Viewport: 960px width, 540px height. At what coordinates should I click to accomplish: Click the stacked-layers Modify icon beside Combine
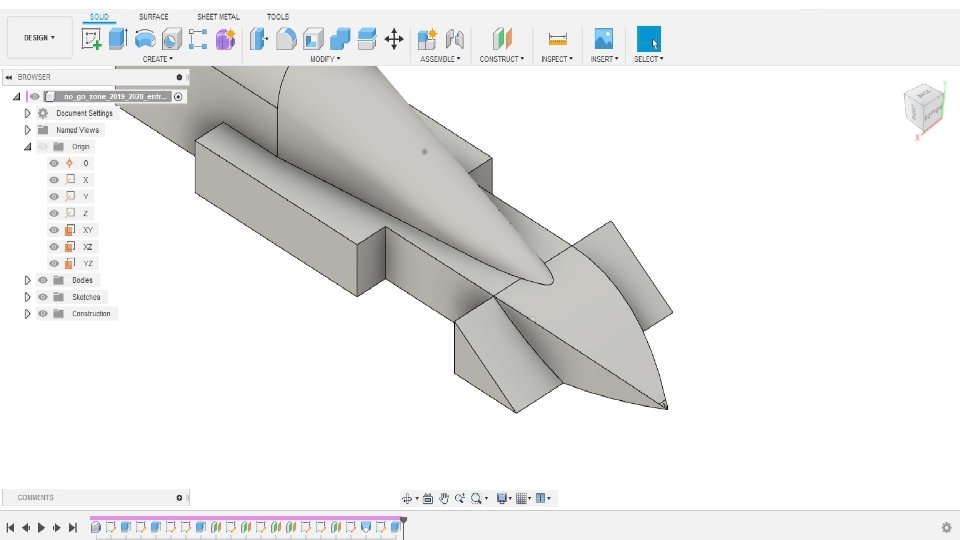pyautogui.click(x=367, y=39)
